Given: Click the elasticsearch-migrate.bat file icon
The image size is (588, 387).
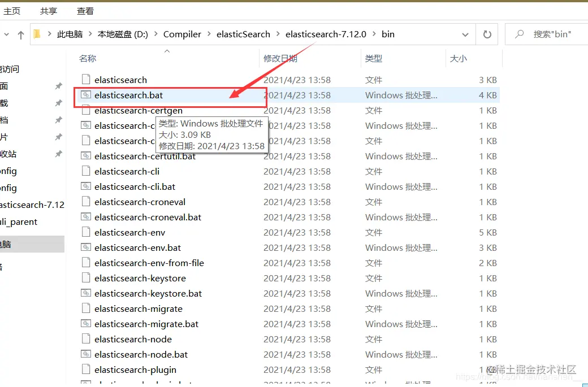Looking at the screenshot, I should 86,324.
